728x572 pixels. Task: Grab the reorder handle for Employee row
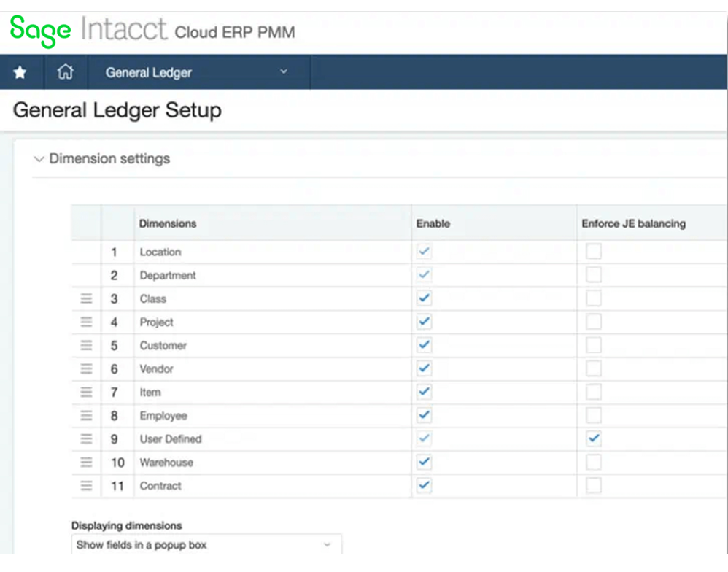86,415
